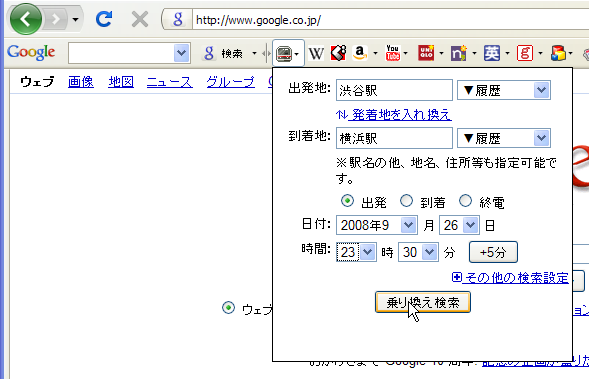Reload the page with the refresh icon
The width and height of the screenshot is (589, 379).
pos(104,19)
